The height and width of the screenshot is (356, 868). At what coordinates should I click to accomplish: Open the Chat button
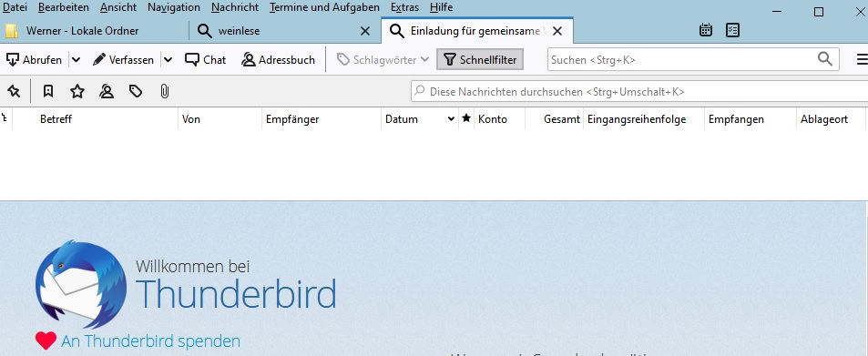click(205, 60)
